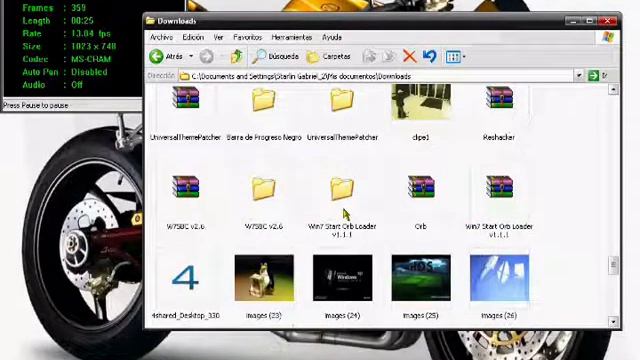Select the images (26) thumbnail
The width and height of the screenshot is (640, 360).
[500, 278]
